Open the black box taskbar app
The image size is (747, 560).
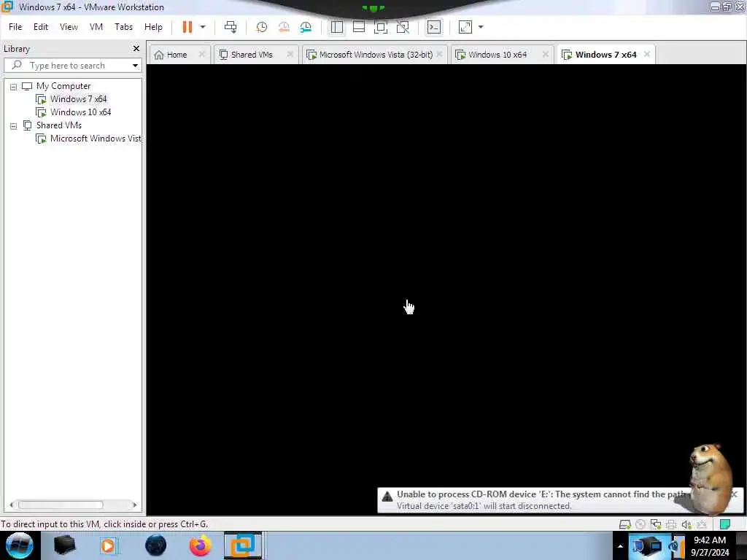(64, 545)
